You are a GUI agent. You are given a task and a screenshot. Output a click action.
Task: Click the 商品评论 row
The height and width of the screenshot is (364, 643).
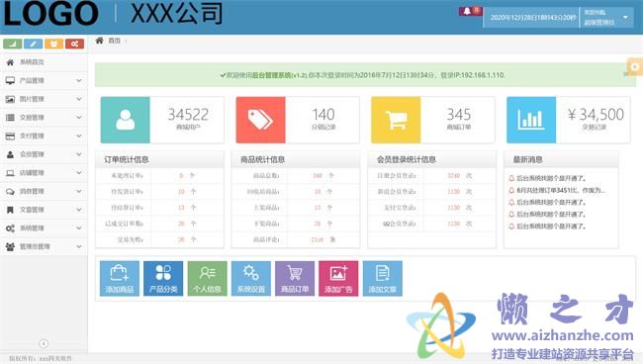pos(296,239)
